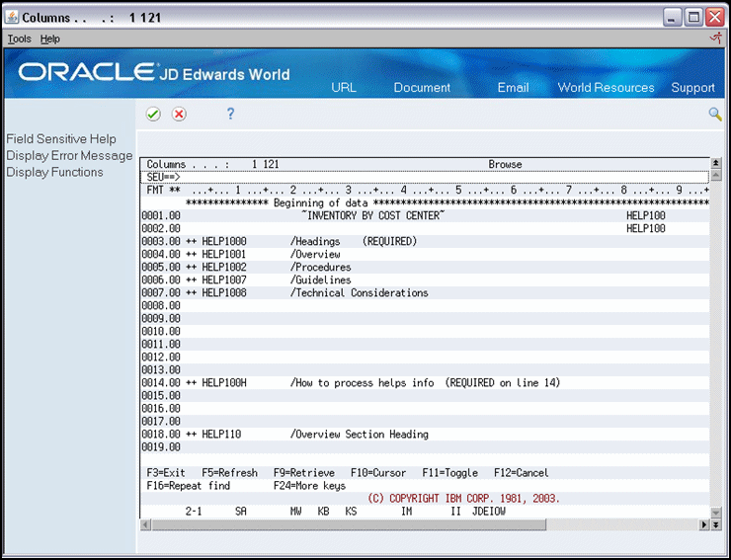
Task: Select Field Sensitive Help
Action: point(61,139)
